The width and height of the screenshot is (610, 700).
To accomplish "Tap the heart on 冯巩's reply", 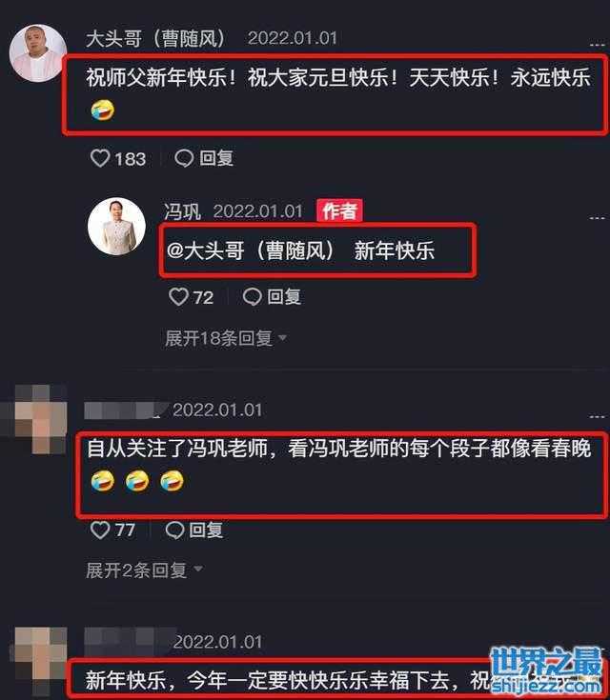I will point(179,297).
